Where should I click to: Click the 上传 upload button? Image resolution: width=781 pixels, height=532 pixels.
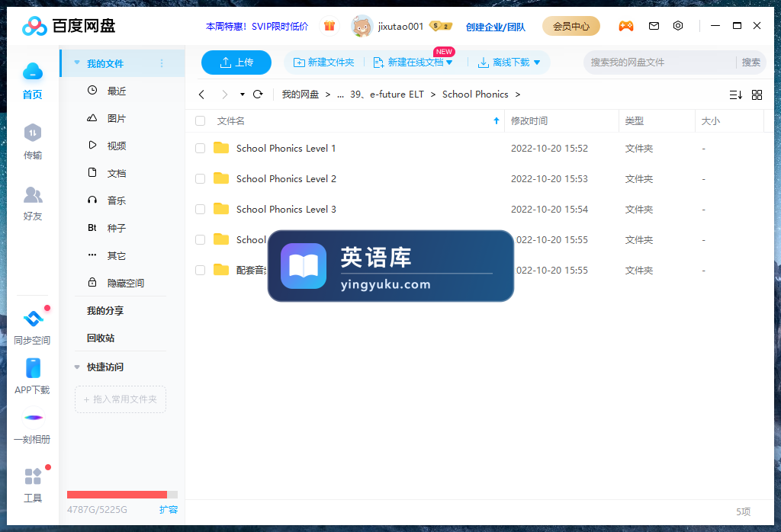236,62
